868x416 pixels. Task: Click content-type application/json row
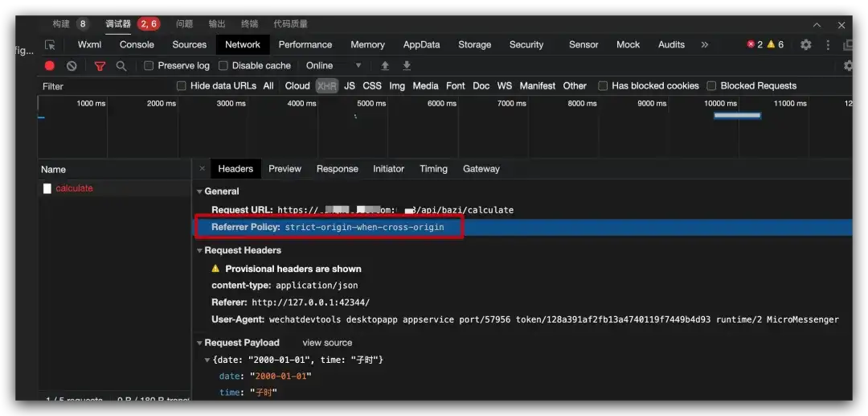(x=285, y=286)
